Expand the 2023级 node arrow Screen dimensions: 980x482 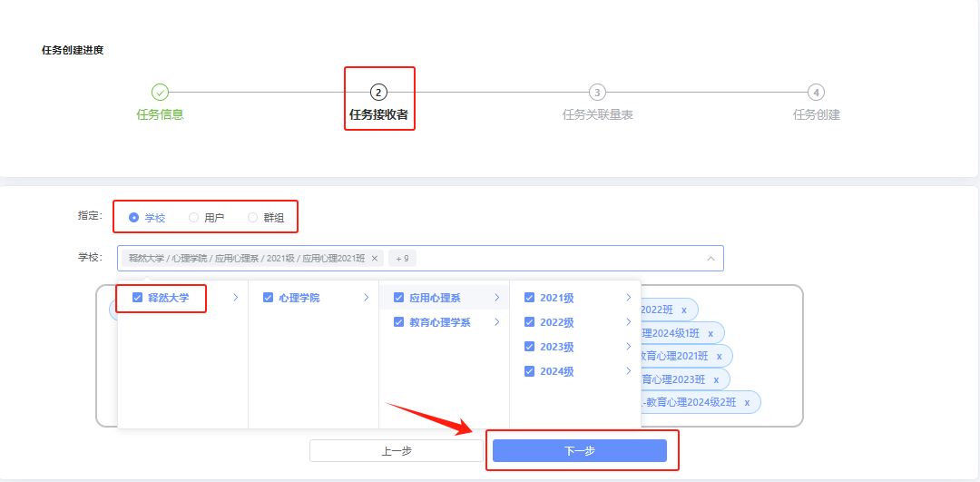click(x=628, y=347)
